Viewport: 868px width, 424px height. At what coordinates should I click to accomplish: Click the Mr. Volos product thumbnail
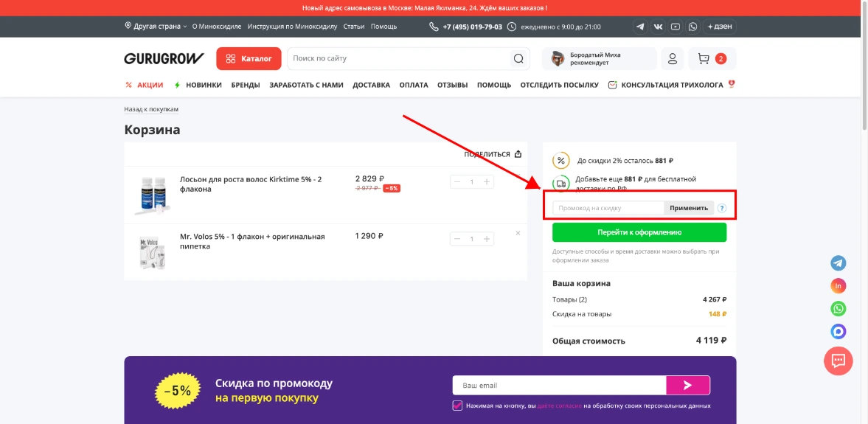tap(152, 252)
